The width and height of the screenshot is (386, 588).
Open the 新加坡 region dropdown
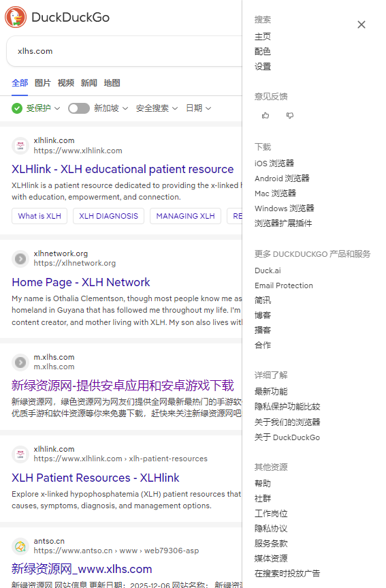111,108
